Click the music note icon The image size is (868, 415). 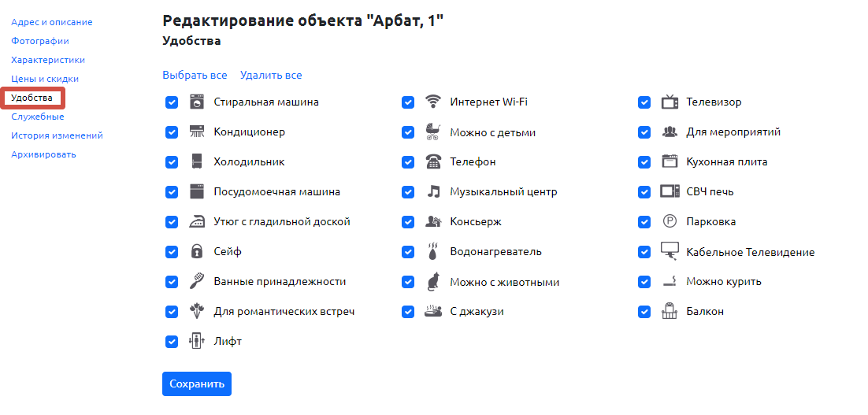coord(433,192)
